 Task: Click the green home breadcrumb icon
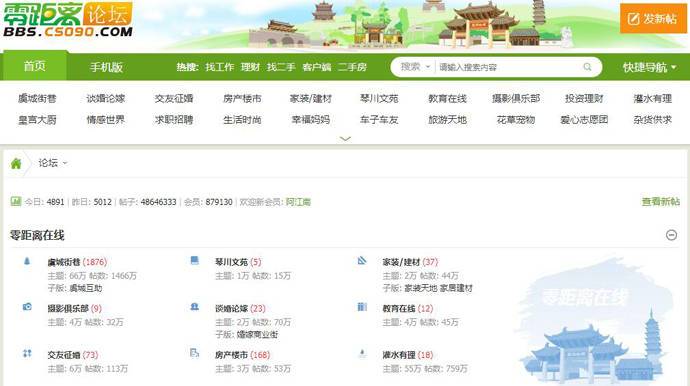(x=16, y=164)
